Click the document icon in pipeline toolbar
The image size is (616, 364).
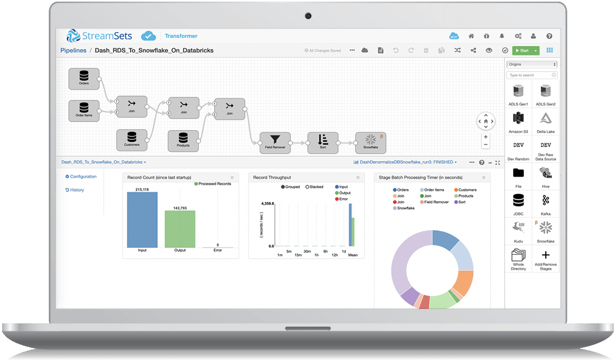[x=380, y=50]
